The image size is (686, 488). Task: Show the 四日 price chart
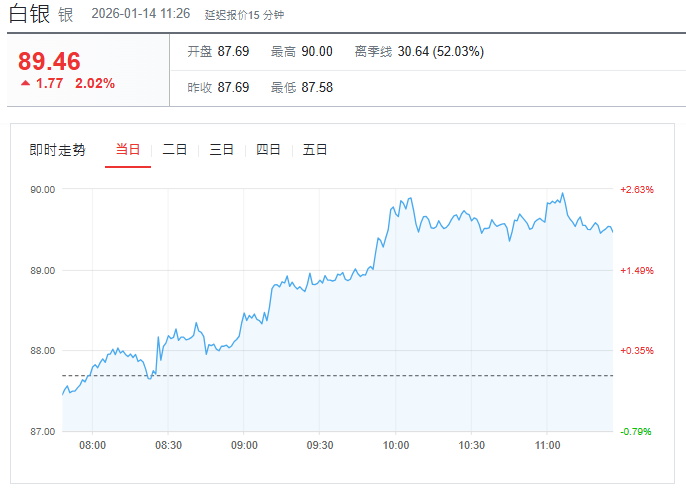(268, 150)
